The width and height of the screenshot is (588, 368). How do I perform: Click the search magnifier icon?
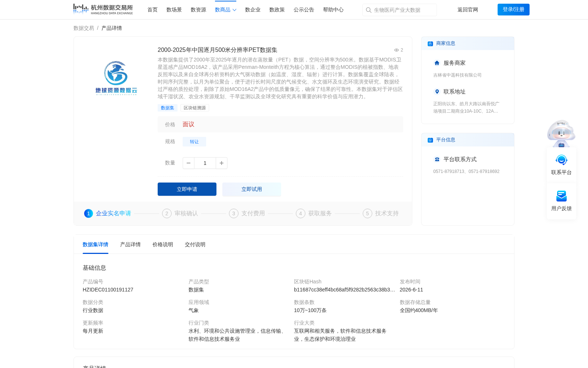[369, 10]
